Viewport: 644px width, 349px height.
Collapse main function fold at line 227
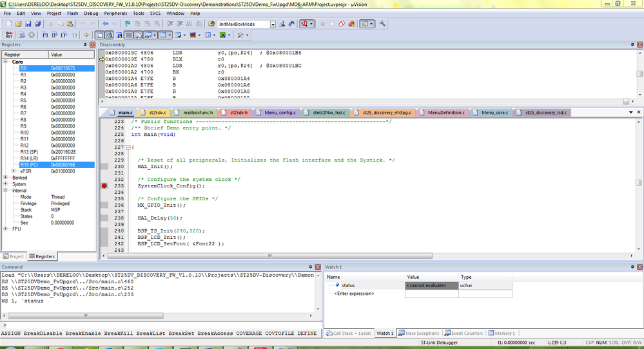tap(128, 147)
